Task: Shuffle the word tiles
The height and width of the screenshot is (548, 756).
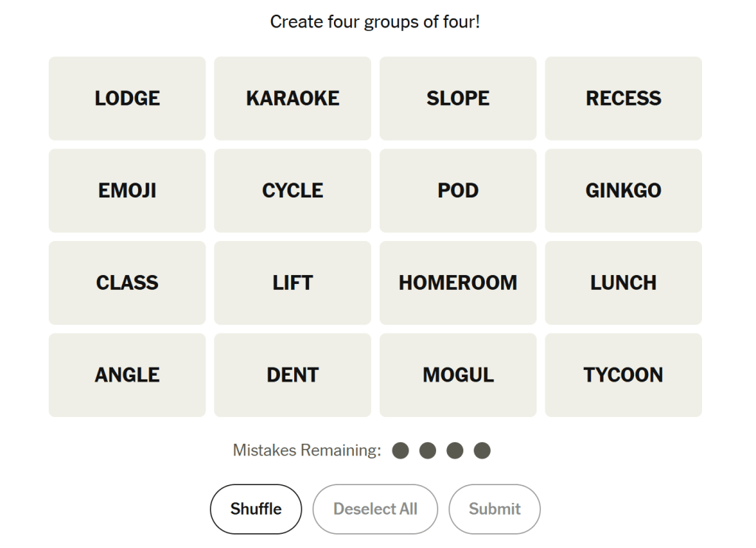Action: click(256, 509)
